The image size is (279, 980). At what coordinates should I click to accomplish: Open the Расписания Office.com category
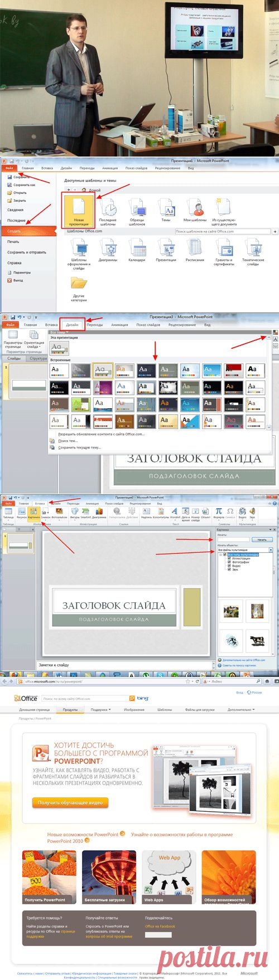(195, 250)
